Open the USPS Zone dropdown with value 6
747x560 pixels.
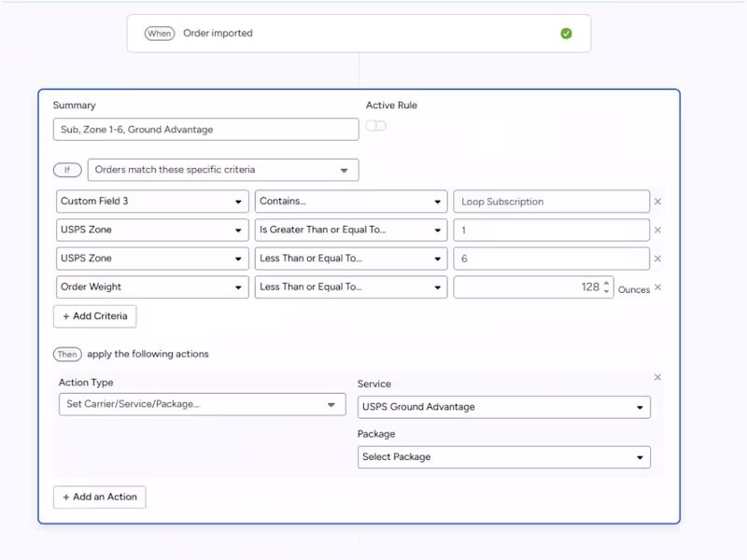click(152, 259)
